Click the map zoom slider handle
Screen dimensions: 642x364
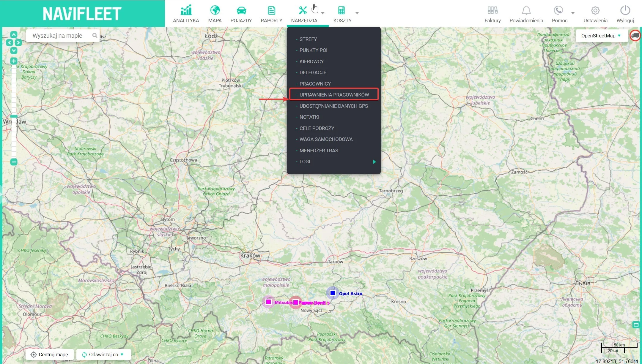tap(14, 116)
